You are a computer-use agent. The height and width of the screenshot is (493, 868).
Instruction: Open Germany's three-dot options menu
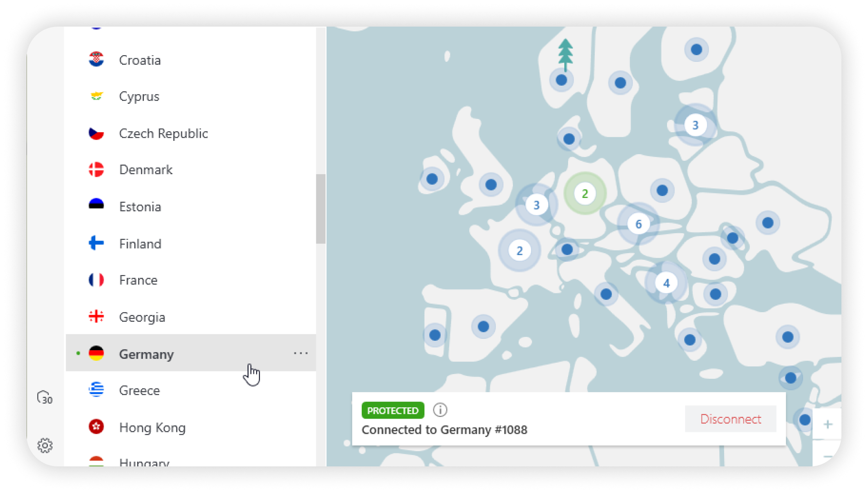[x=301, y=353]
